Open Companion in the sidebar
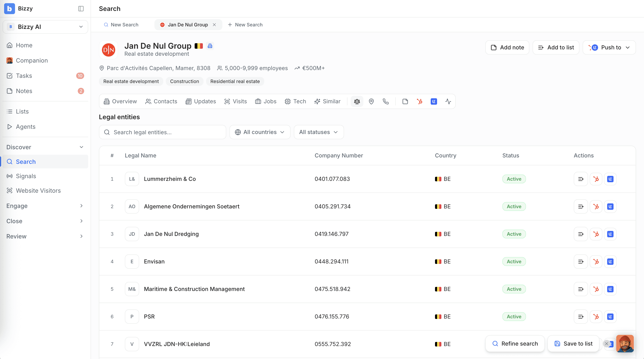The height and width of the screenshot is (359, 644). (45, 61)
